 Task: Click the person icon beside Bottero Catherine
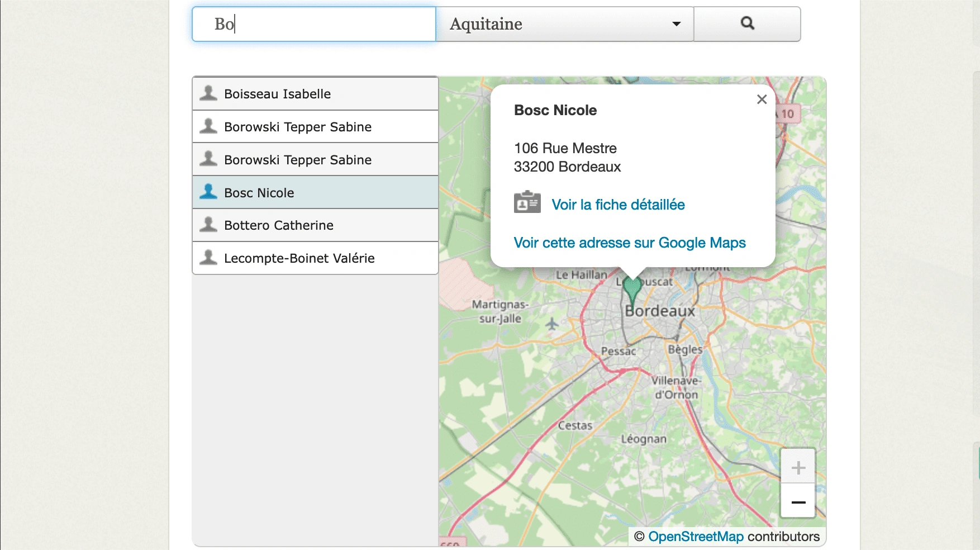click(208, 224)
